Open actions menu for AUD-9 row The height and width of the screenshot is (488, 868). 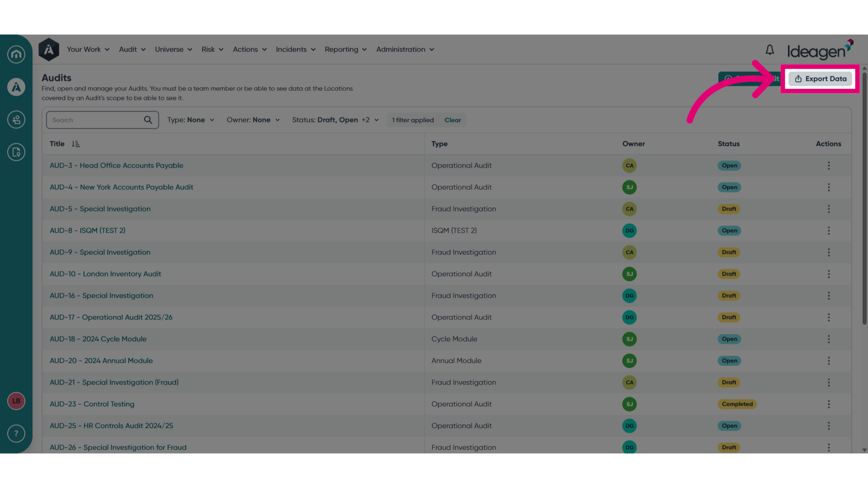(x=829, y=252)
